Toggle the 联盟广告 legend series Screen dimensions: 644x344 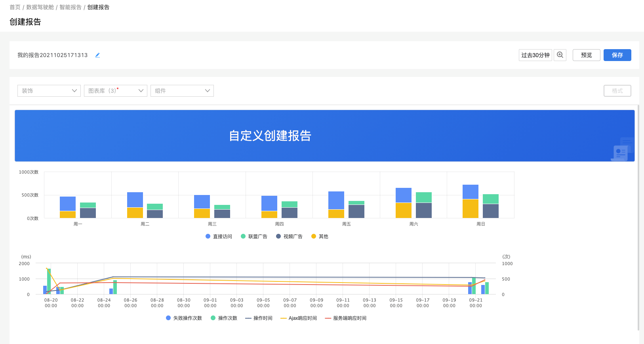coord(254,236)
